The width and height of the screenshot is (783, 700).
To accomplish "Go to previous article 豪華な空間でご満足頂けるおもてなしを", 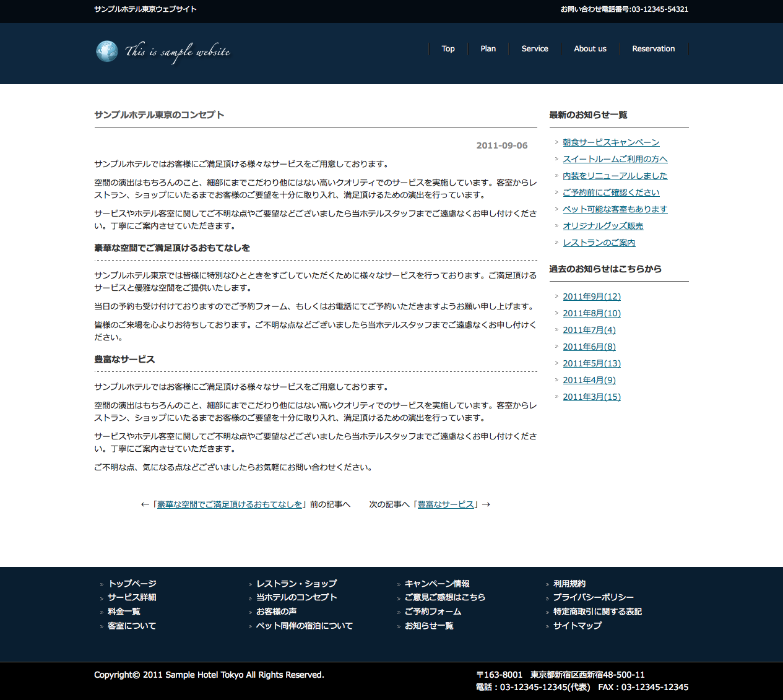I will coord(230,504).
